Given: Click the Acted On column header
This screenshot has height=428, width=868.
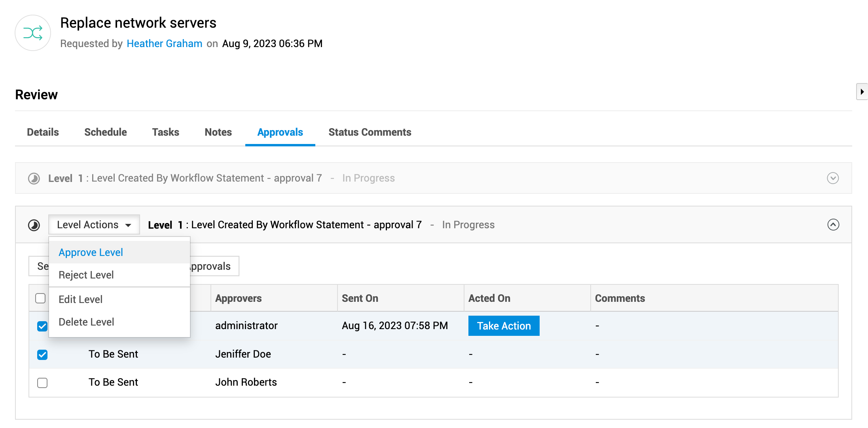Looking at the screenshot, I should click(x=489, y=298).
